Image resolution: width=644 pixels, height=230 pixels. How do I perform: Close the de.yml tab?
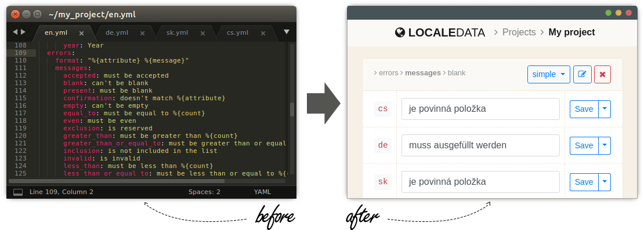[x=142, y=33]
